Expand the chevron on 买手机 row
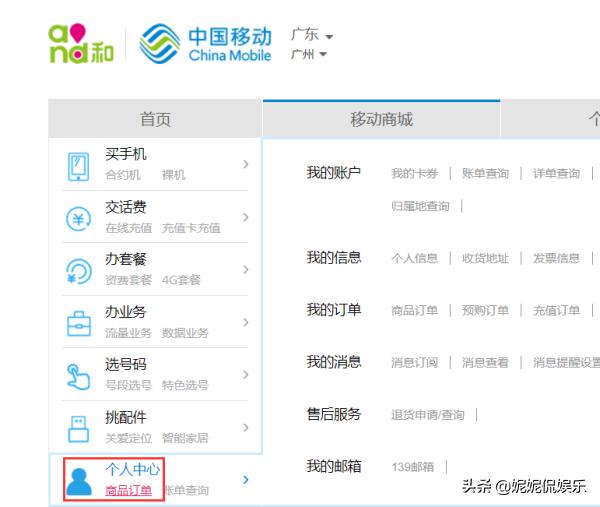This screenshot has height=507, width=600. coord(246,164)
